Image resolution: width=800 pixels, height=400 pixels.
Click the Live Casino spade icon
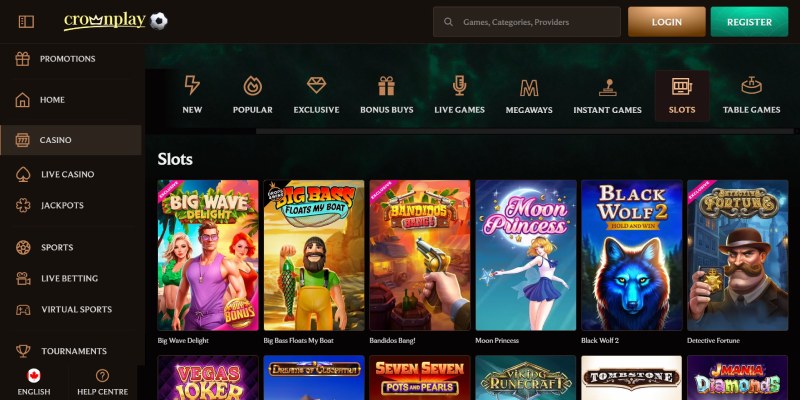coord(23,174)
